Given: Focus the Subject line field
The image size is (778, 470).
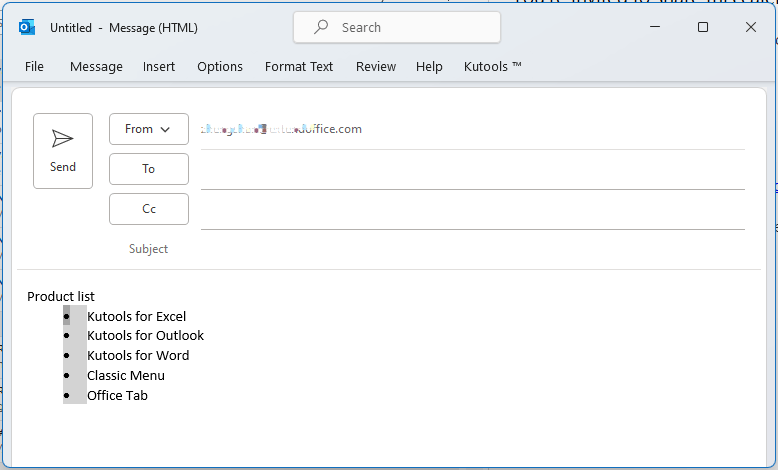Looking at the screenshot, I should (470, 249).
